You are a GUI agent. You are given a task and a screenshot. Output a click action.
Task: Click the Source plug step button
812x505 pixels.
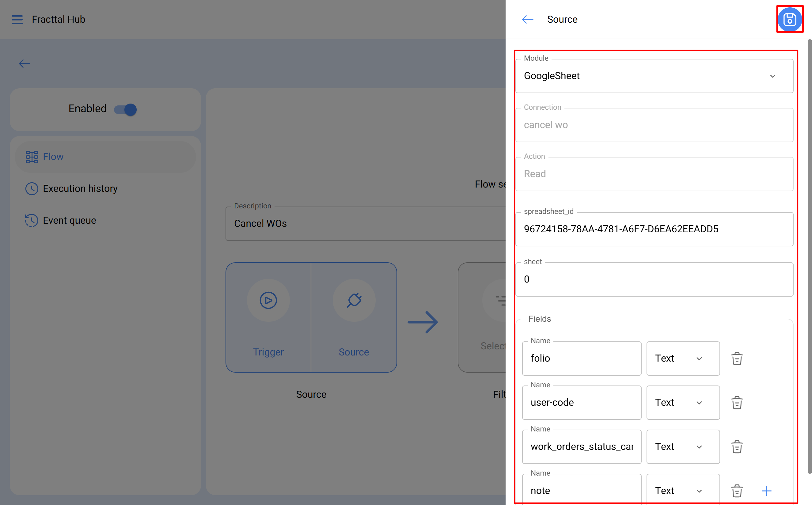pos(354,300)
